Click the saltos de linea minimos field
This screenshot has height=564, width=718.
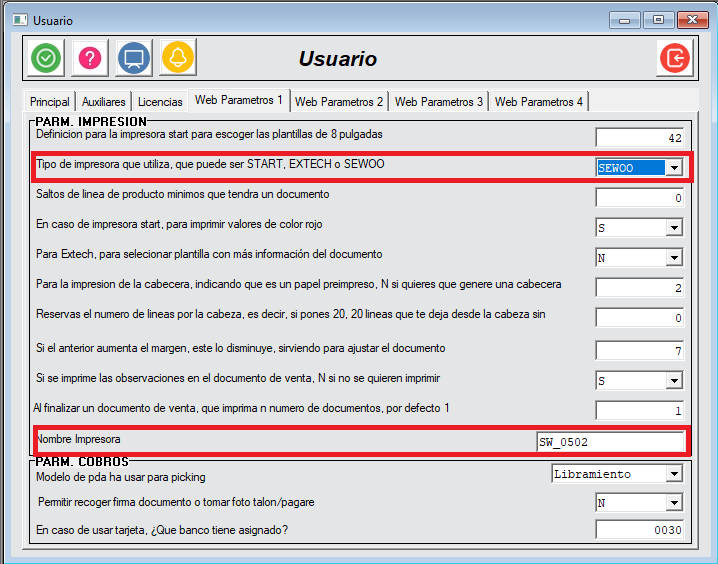[639, 198]
